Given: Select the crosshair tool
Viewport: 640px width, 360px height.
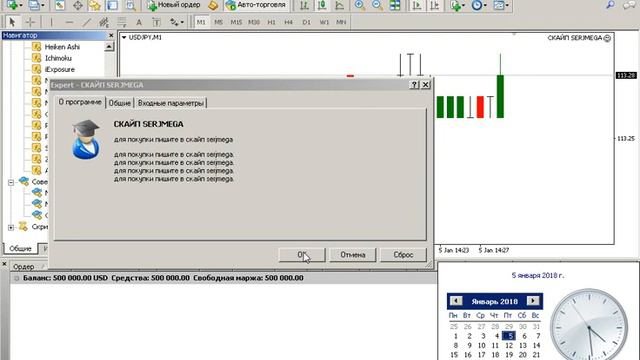Looking at the screenshot, I should [31, 22].
